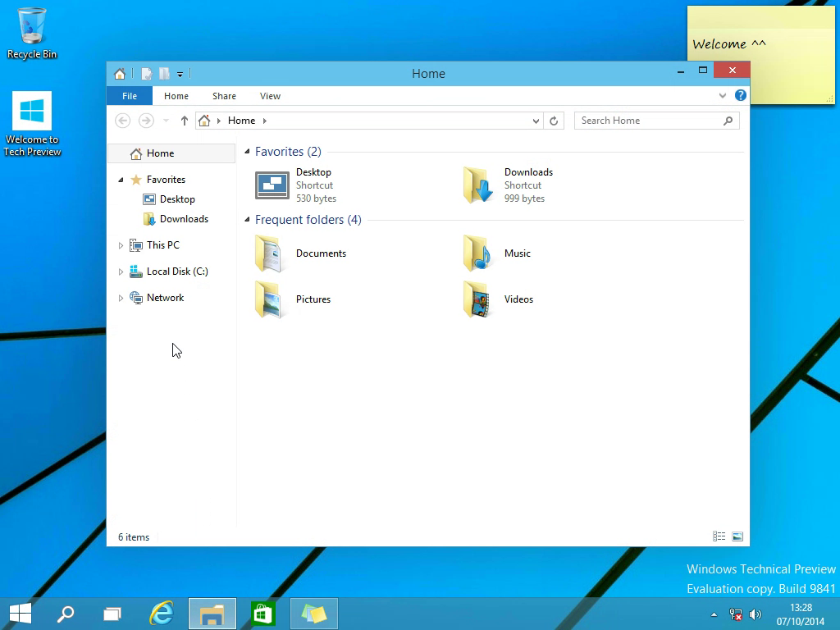Viewport: 840px width, 630px height.
Task: Click File Explorer taskbar button
Action: click(212, 614)
